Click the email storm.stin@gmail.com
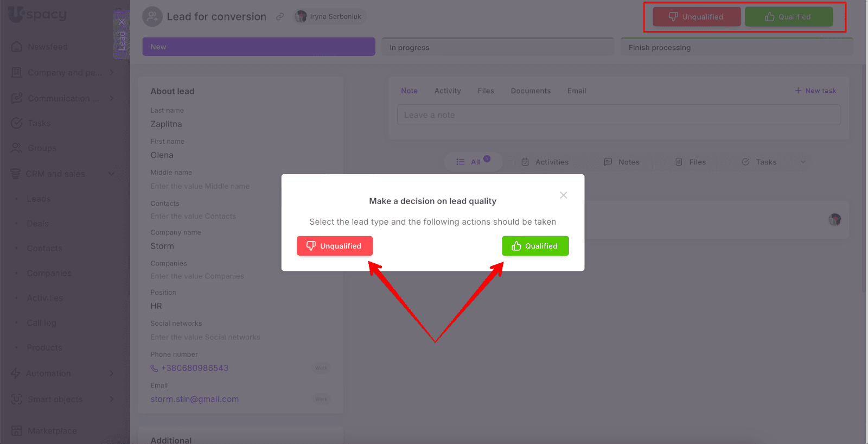 [x=195, y=399]
